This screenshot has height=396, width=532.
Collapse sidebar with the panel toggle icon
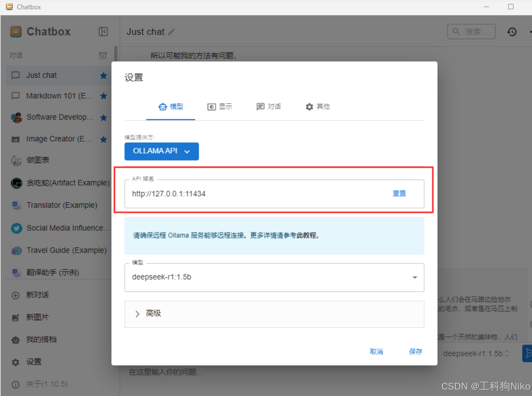click(x=103, y=31)
